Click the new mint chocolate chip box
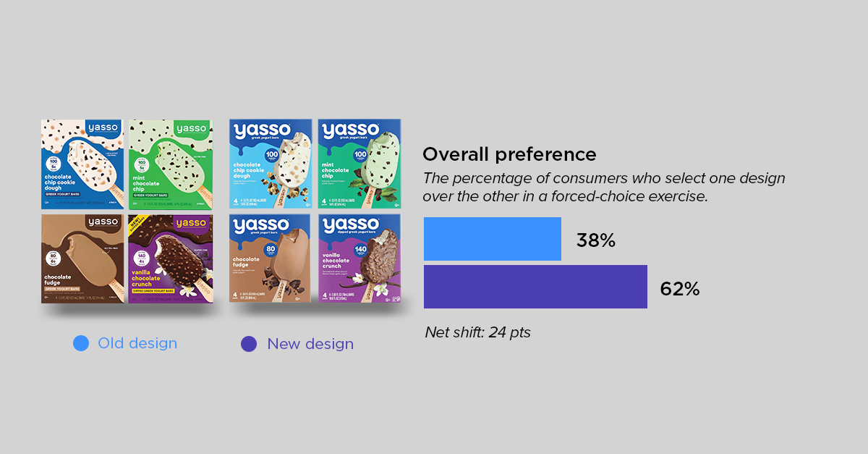The image size is (868, 454). (x=359, y=164)
